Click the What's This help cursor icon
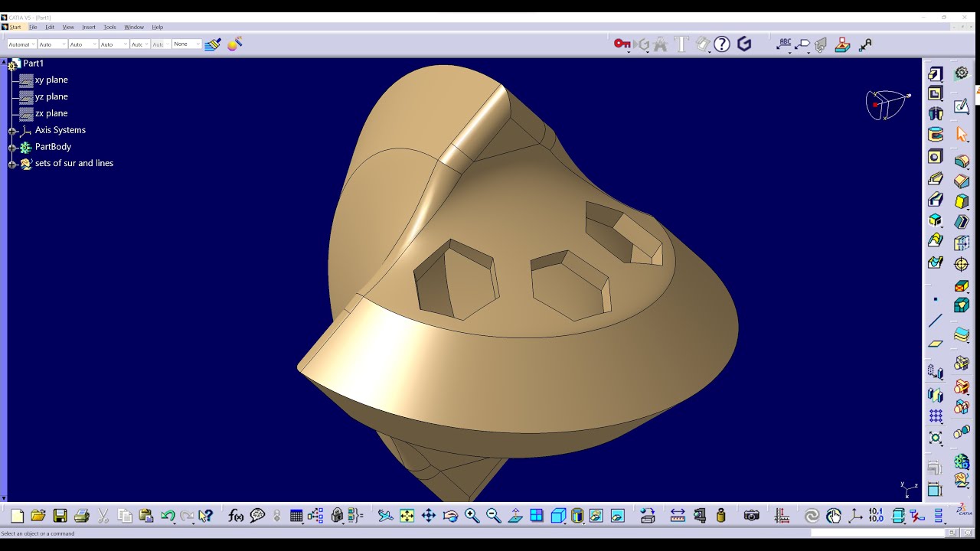 click(205, 516)
